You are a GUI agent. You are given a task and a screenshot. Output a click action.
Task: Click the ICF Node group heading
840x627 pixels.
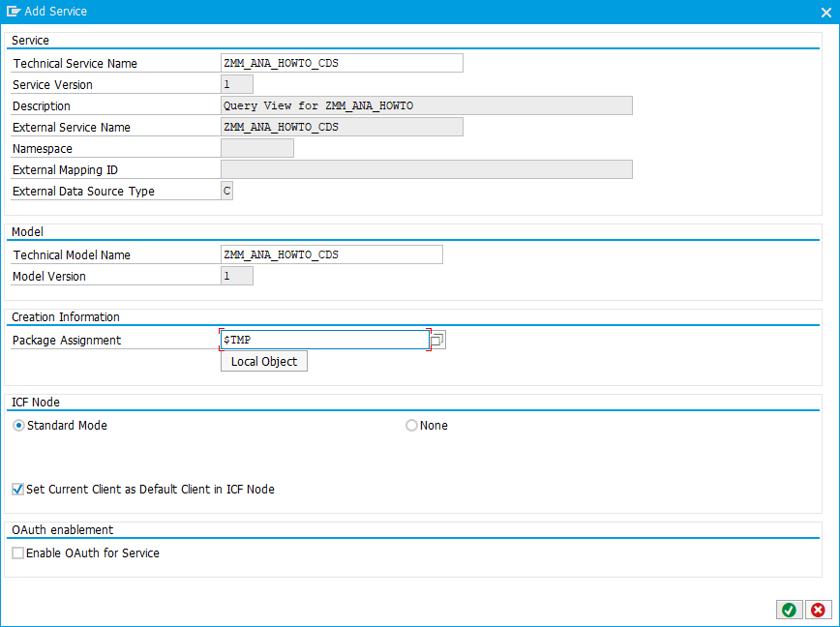click(x=36, y=403)
